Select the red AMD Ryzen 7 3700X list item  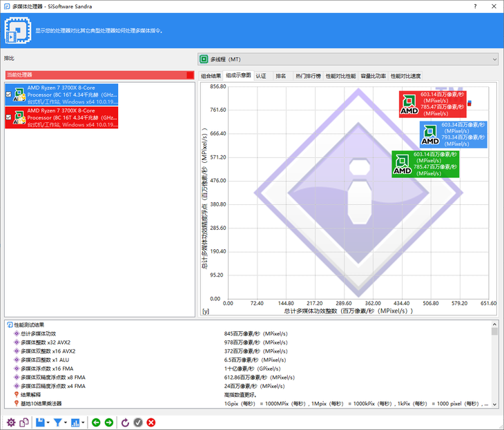coord(61,117)
